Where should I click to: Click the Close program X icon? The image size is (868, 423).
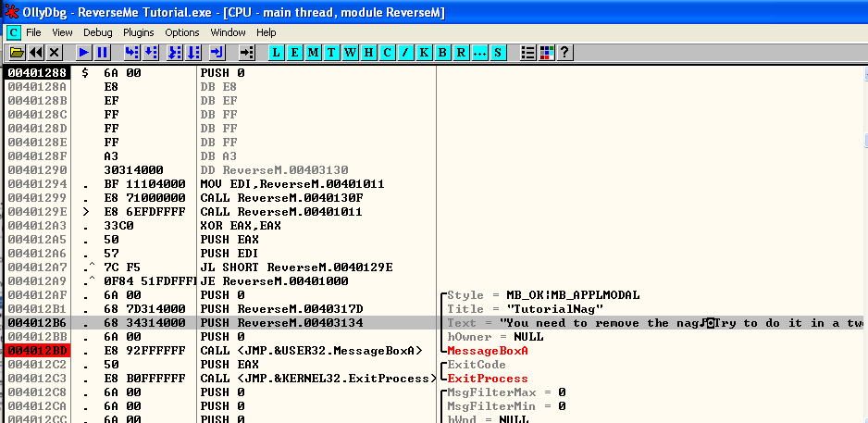point(54,53)
